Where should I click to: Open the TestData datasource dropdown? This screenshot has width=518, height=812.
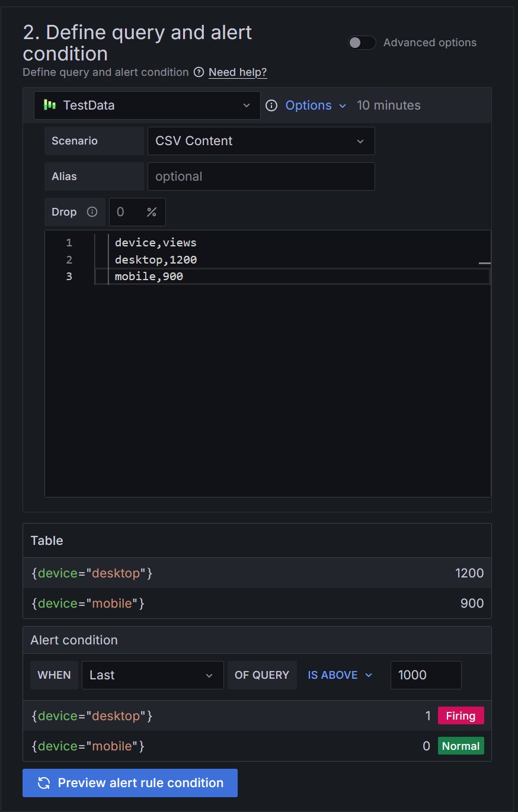[x=247, y=105]
